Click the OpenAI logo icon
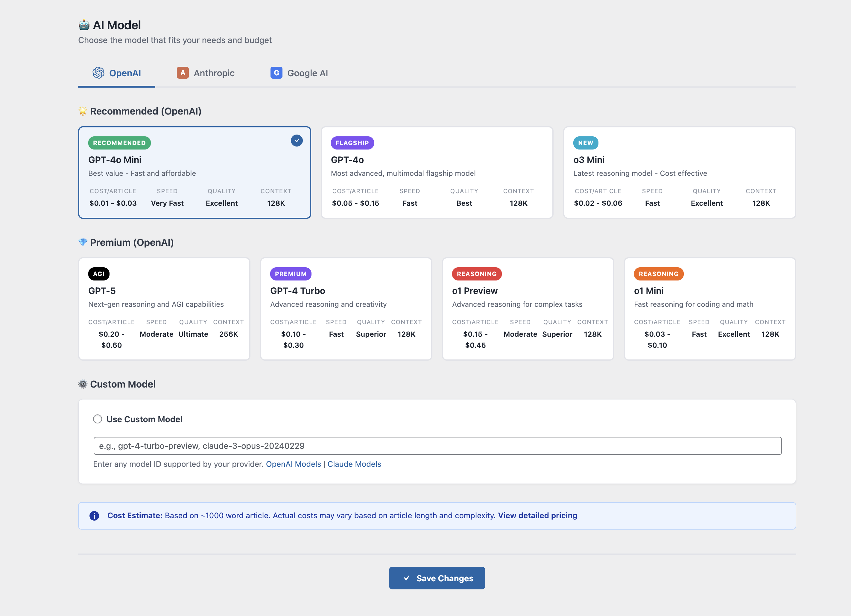Screen dimensions: 851x616 (98, 73)
